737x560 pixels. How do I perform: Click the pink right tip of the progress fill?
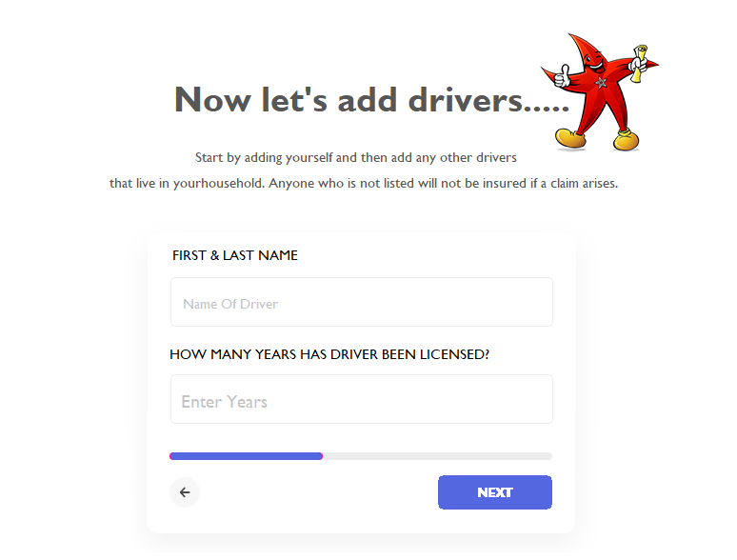click(321, 456)
